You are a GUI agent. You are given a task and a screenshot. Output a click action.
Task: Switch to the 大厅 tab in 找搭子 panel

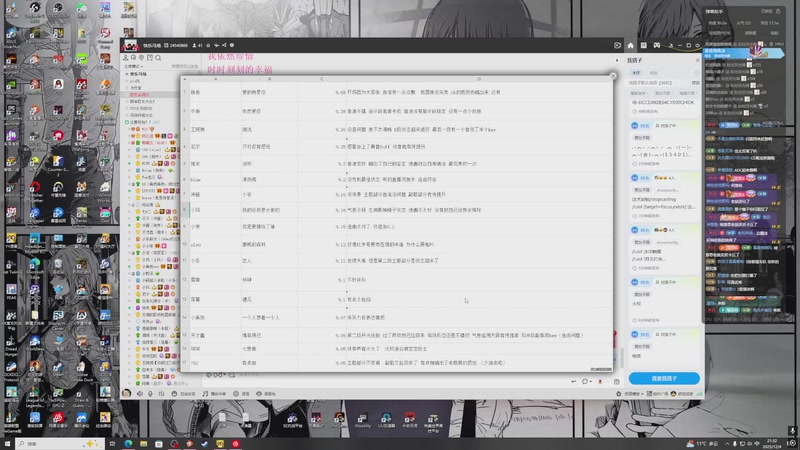636,73
